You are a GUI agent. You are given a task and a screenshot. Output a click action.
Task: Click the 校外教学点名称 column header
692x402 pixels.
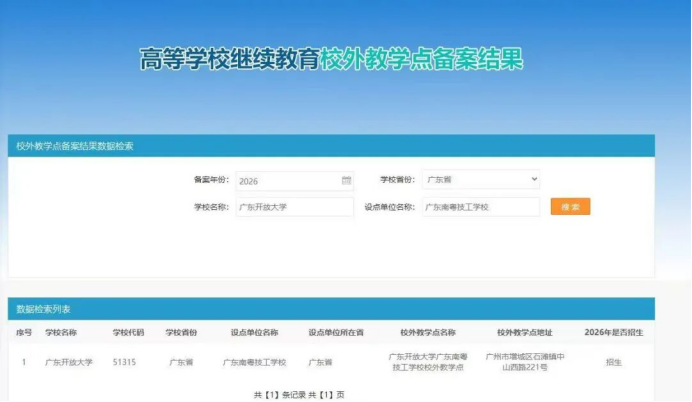(428, 333)
